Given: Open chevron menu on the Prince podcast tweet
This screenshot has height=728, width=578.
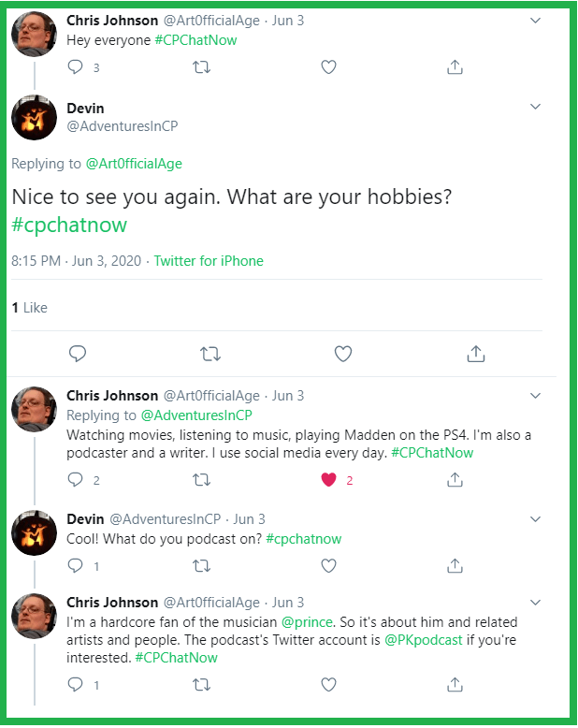Looking at the screenshot, I should [535, 603].
